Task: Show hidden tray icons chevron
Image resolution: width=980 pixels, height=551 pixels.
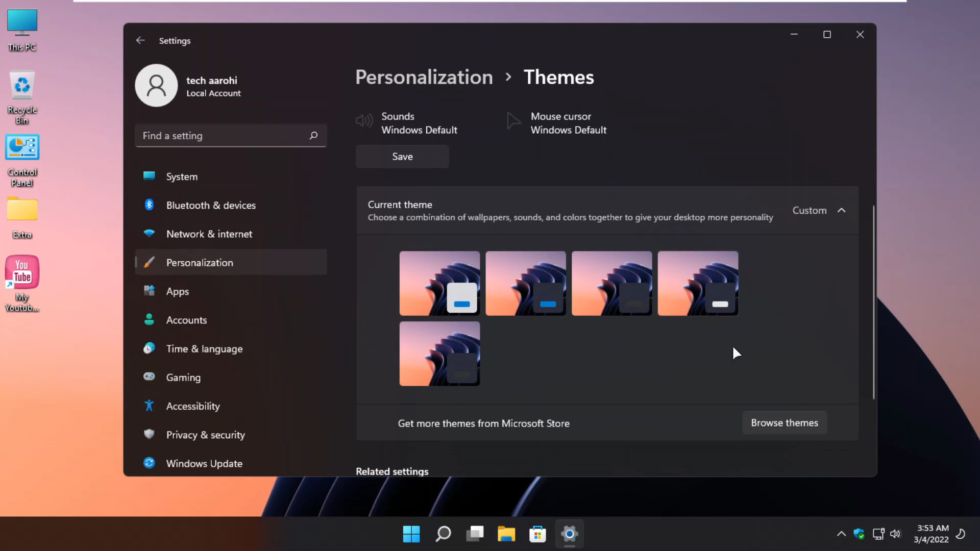Action: pyautogui.click(x=841, y=534)
